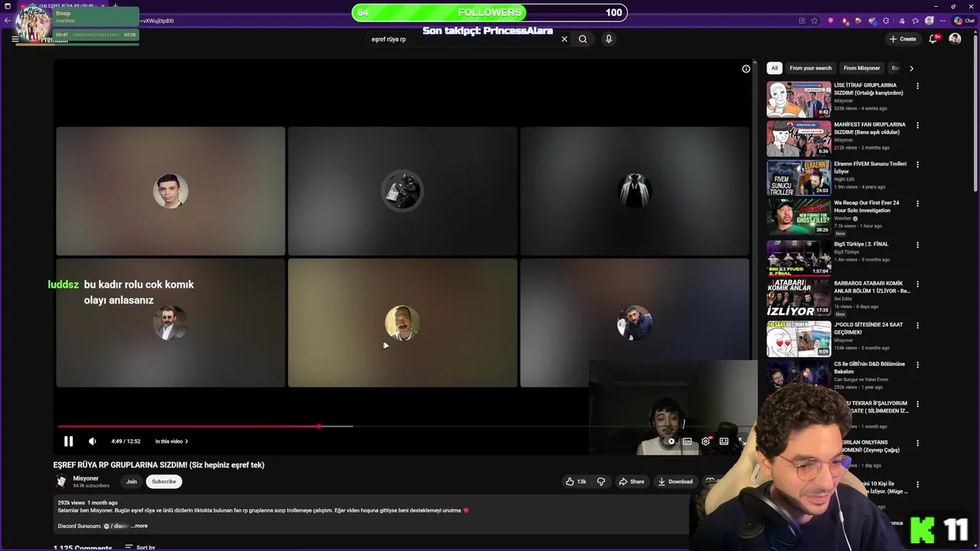Open the Sort by comments menu
980x551 pixels.
140,547
